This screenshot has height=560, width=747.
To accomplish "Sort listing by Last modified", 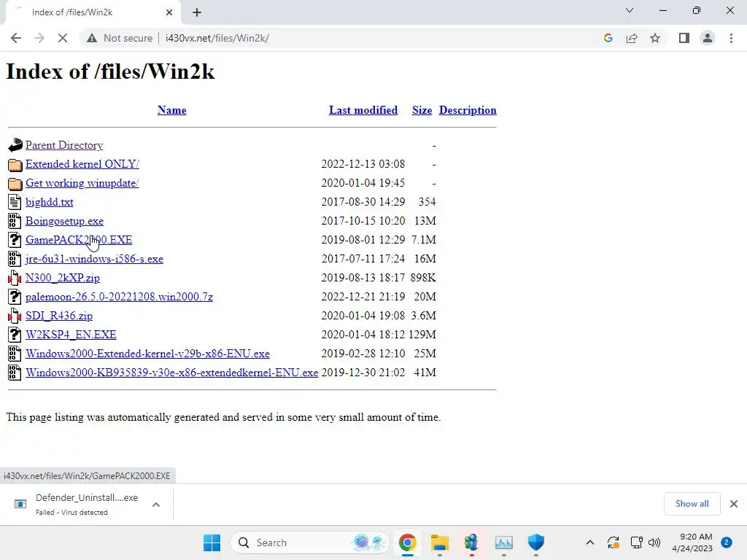I will coord(363,110).
